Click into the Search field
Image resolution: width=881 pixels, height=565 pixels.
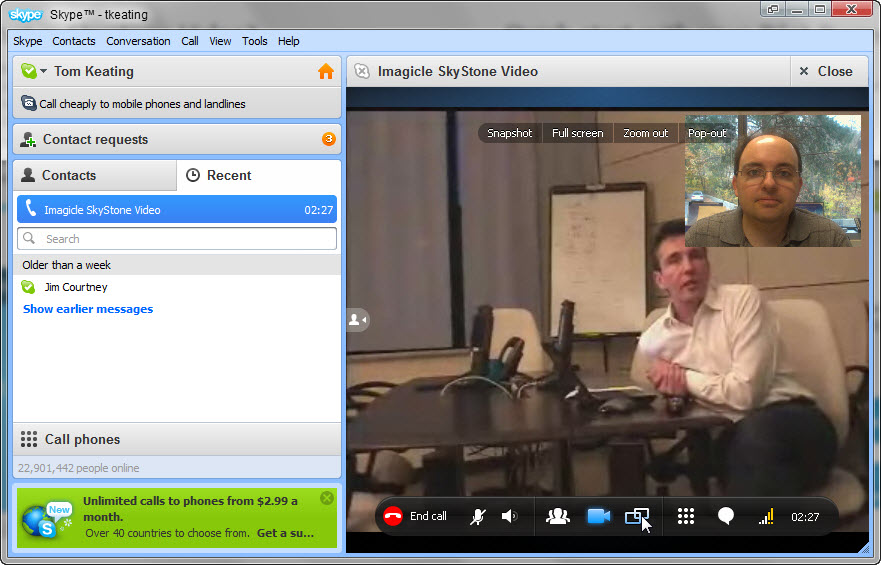pyautogui.click(x=177, y=239)
